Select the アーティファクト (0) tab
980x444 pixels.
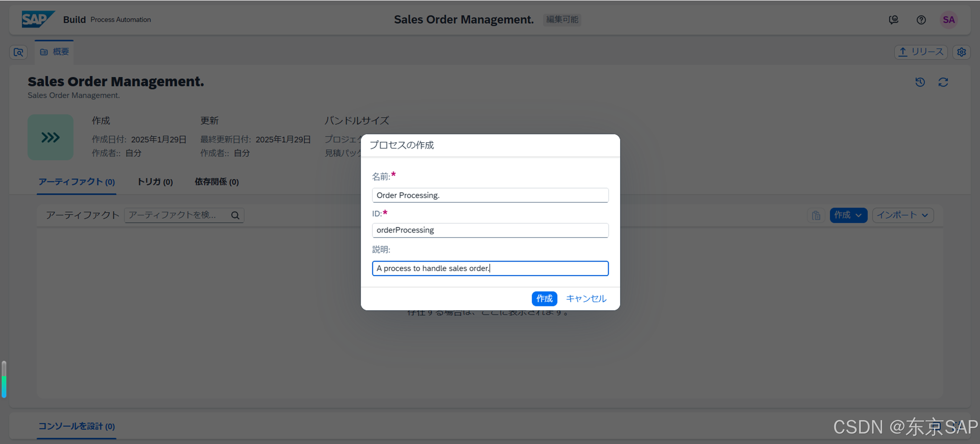[x=76, y=182]
